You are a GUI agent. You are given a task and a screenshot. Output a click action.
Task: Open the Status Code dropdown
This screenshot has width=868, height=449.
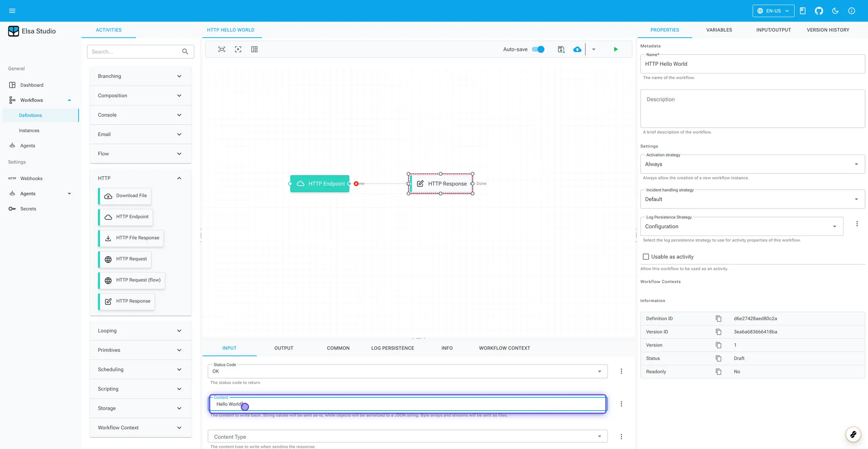click(x=407, y=371)
